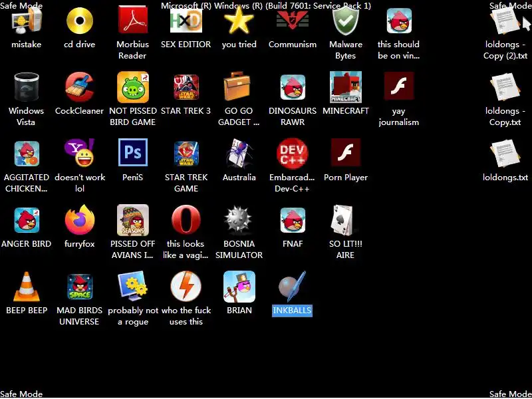
Task: Open the Yahoo Messenger 'doesn't work lol' icon
Action: tap(79, 153)
